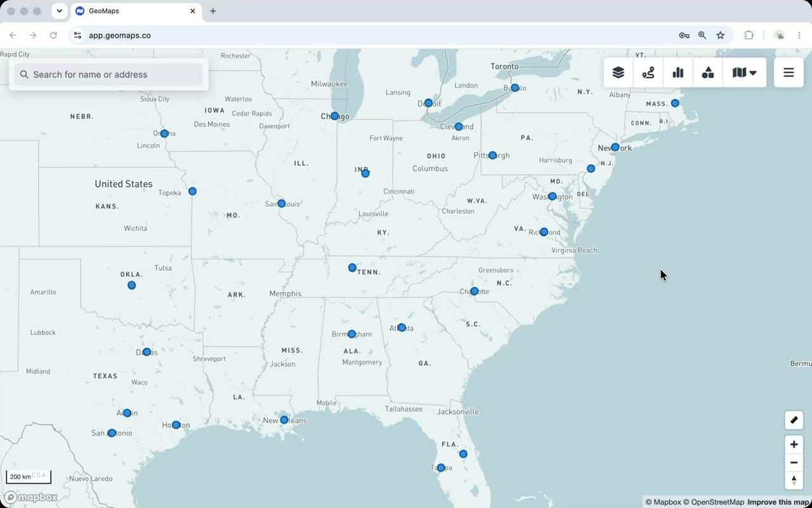Image resolution: width=812 pixels, height=508 pixels.
Task: Open the browser extensions icon
Action: coord(749,36)
